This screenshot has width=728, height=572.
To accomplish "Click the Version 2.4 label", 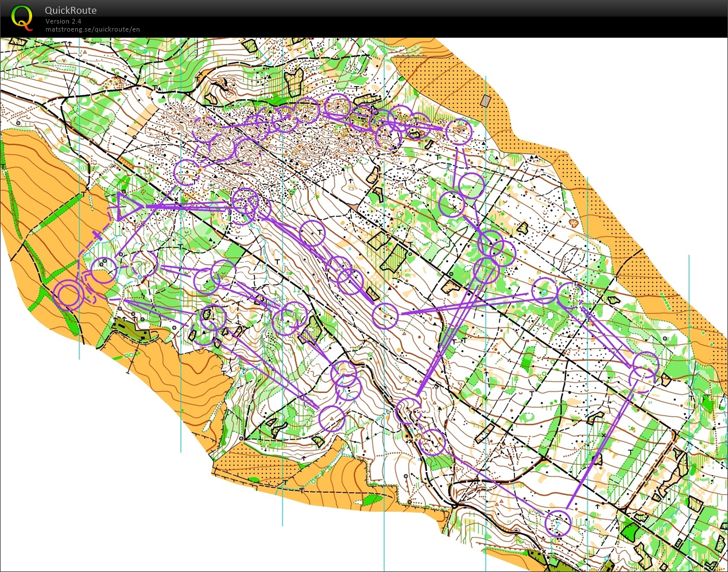I will click(x=63, y=21).
